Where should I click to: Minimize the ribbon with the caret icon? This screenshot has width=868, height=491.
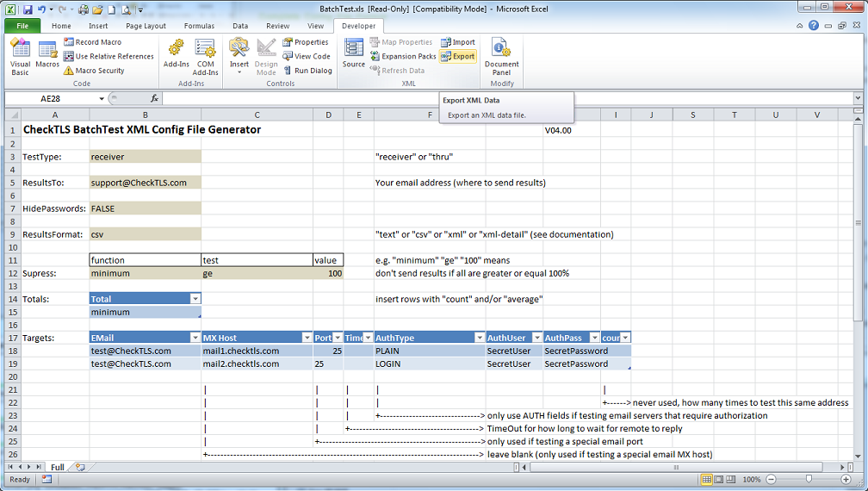[799, 26]
